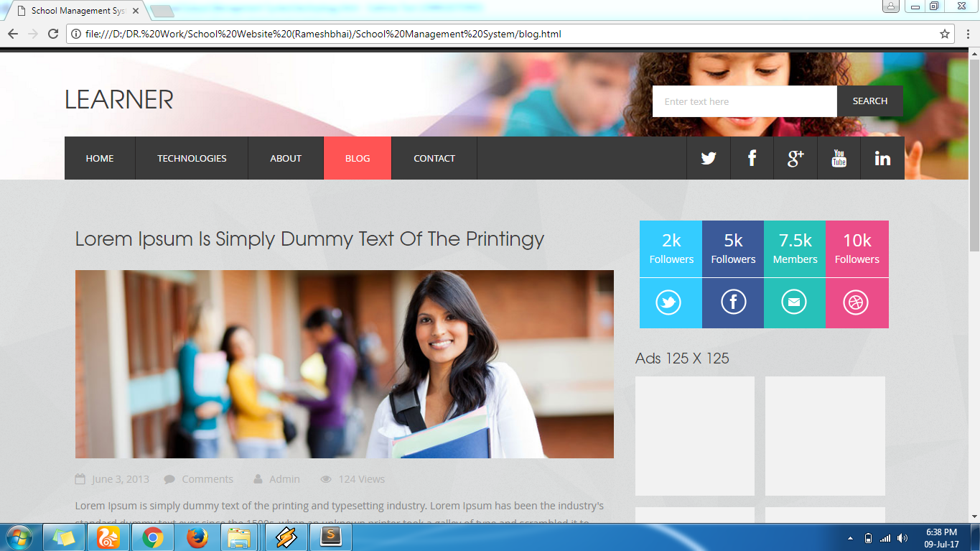Click the circled Facebook icon in the followers widget
This screenshot has height=551, width=980.
click(733, 302)
